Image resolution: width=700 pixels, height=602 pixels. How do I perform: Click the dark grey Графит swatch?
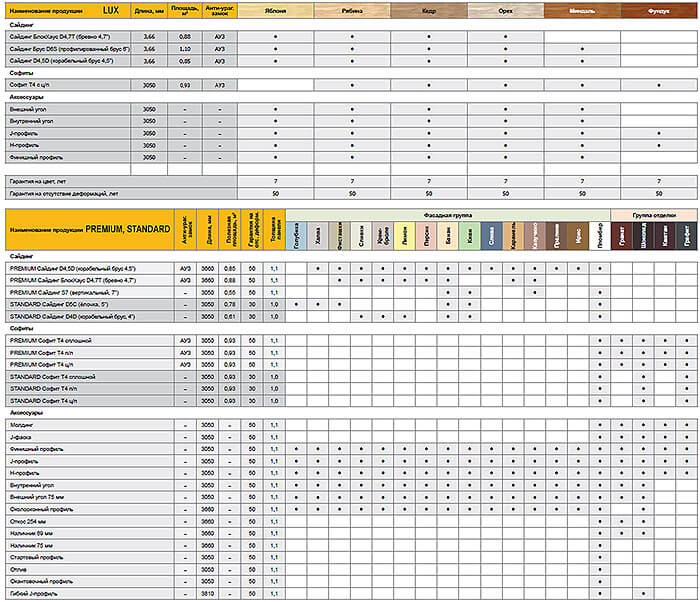tap(686, 235)
